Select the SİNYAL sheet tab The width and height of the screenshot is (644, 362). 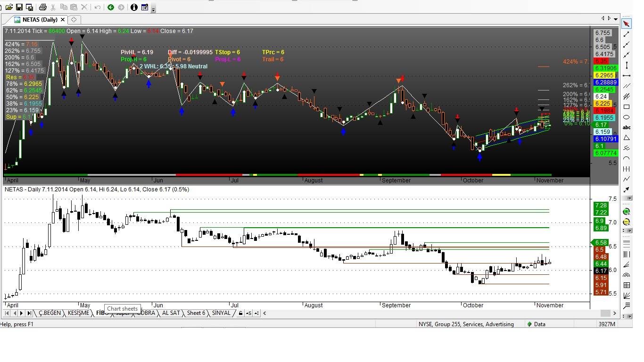[x=221, y=313]
